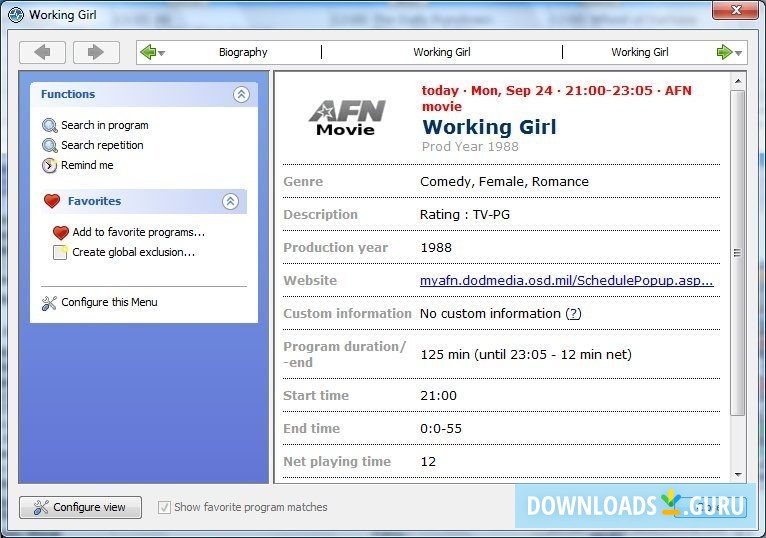The width and height of the screenshot is (766, 538).
Task: Click heart icon for Add to favorite programs
Action: coord(61,233)
